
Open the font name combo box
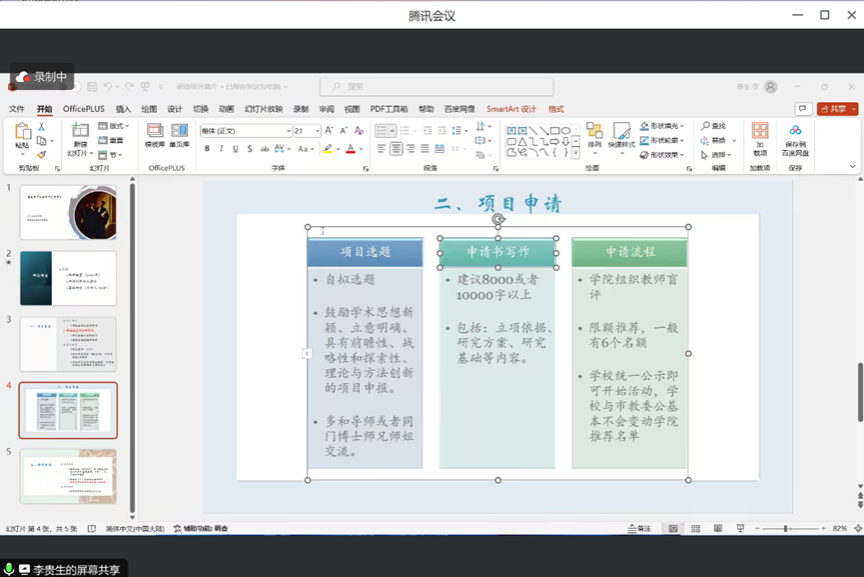pos(245,131)
